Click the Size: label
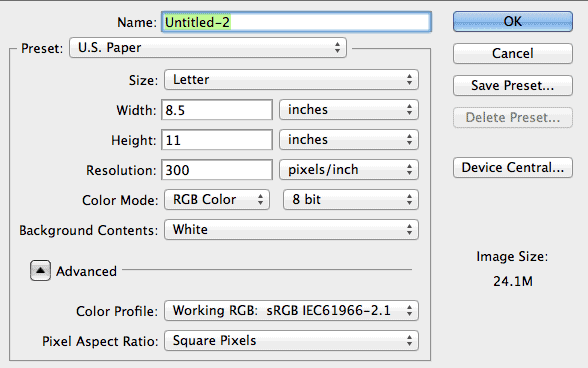 tap(143, 80)
